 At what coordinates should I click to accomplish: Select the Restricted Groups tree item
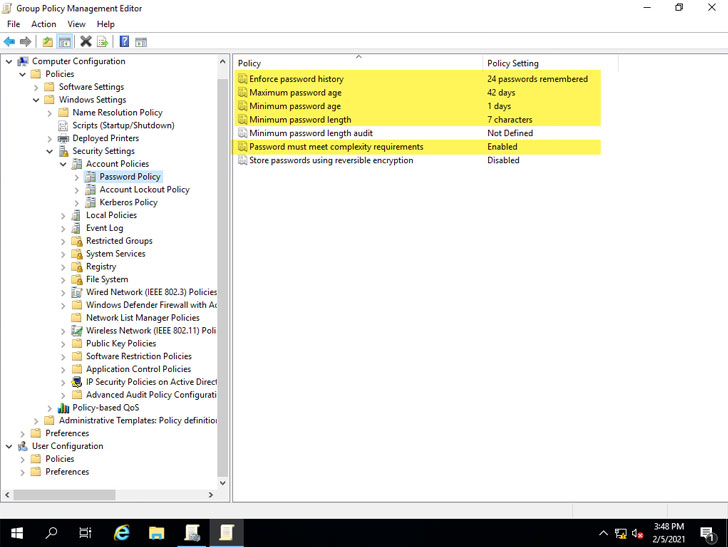pos(119,241)
